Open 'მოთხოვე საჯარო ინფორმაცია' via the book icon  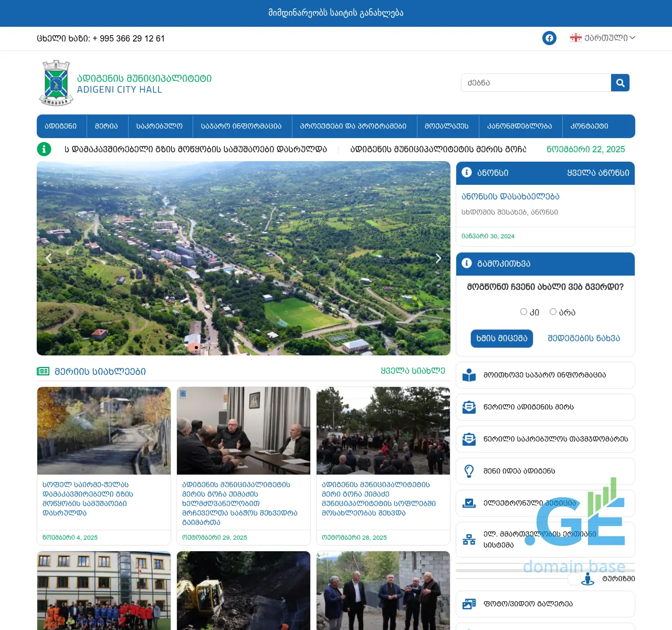pos(469,375)
